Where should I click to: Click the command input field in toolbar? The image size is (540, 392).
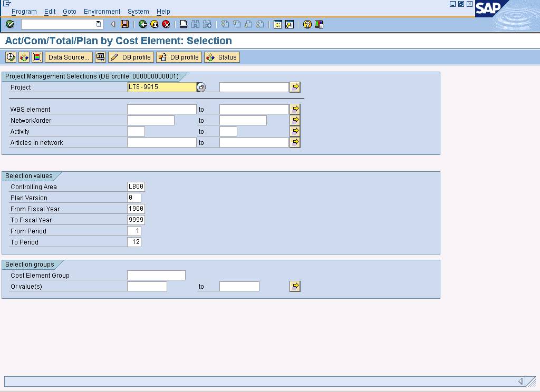[59, 24]
